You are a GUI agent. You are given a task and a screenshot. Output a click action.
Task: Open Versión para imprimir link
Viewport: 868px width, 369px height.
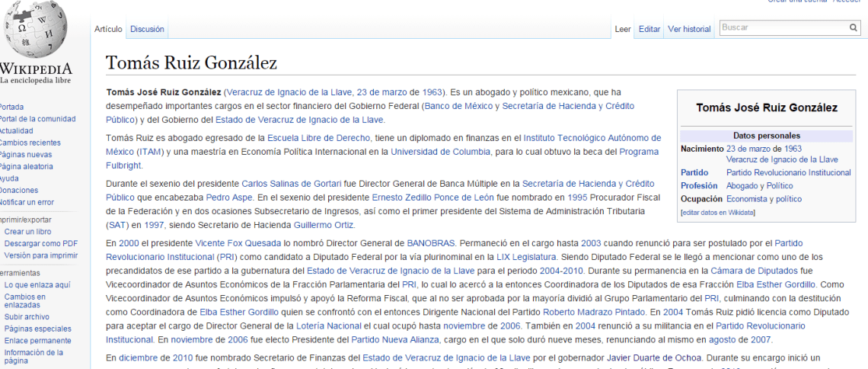click(x=41, y=255)
